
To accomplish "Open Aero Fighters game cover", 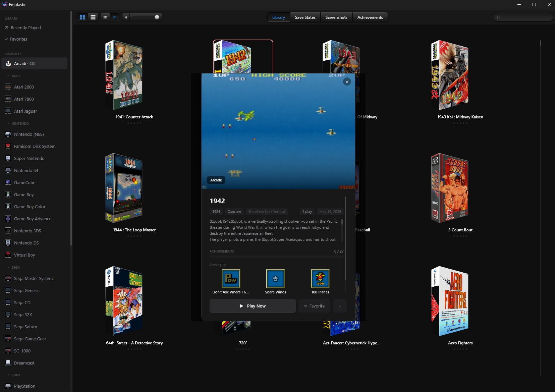I will 450,301.
